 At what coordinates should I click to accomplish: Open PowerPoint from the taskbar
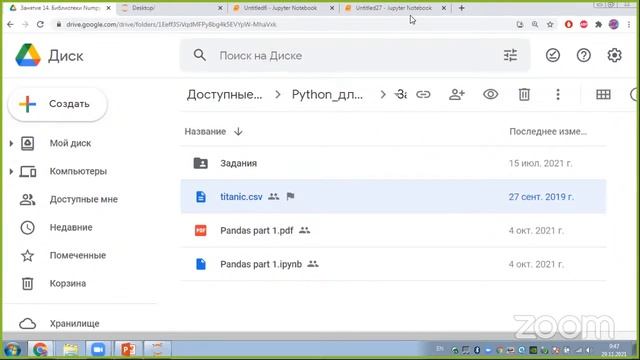click(x=128, y=350)
